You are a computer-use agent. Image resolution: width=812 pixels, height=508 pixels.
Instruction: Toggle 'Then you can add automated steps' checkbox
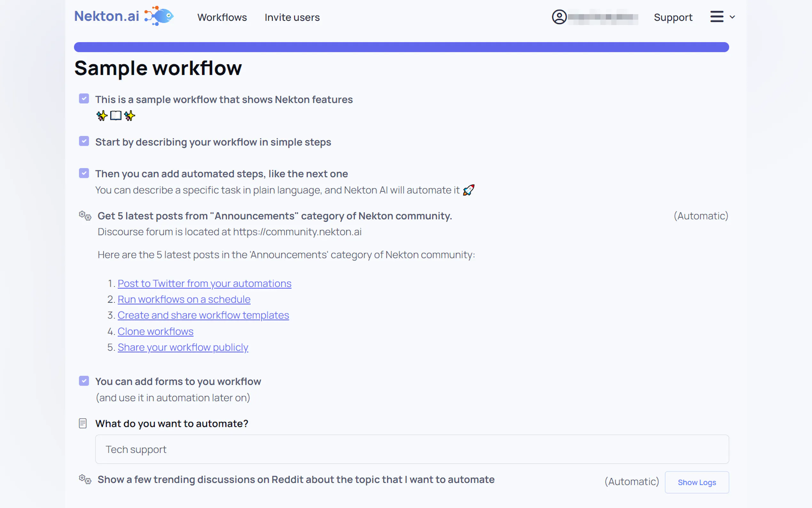coord(84,173)
